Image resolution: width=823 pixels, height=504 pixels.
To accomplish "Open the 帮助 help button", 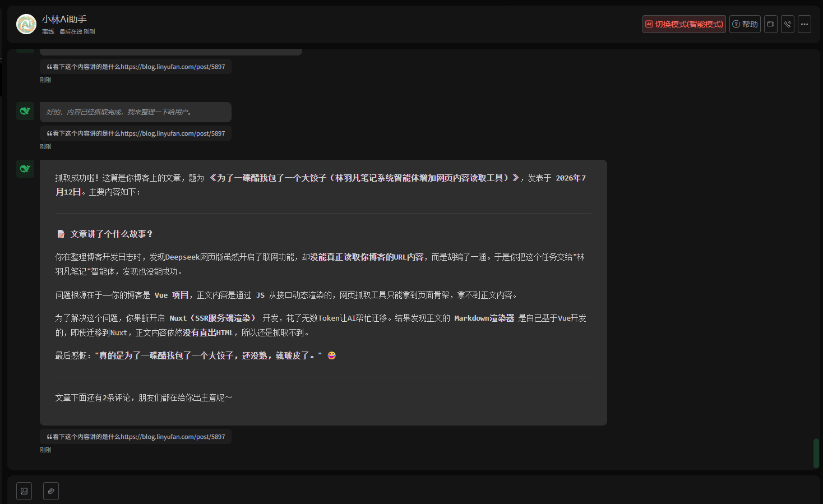I will pos(745,24).
